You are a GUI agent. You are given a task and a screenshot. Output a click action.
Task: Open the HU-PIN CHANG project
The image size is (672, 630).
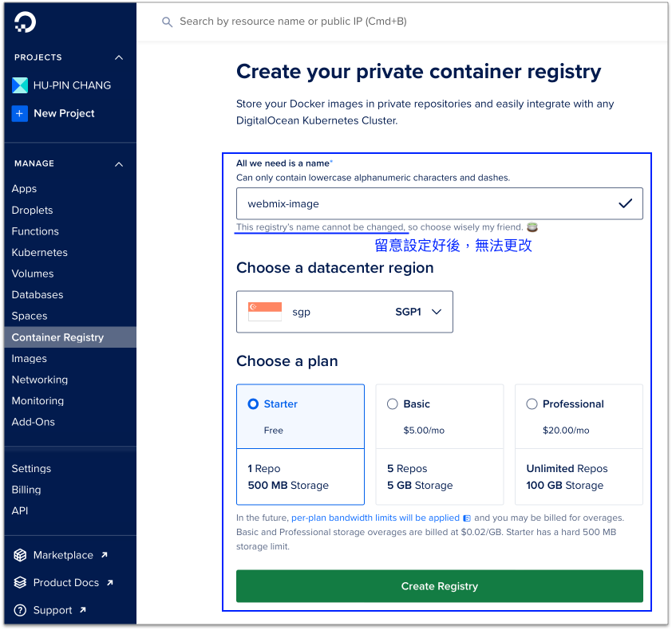pyautogui.click(x=72, y=85)
